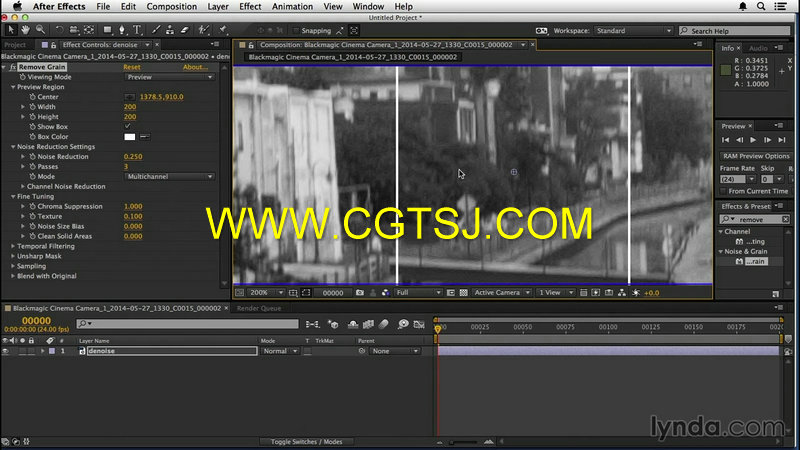Viewport: 800px width, 450px height.
Task: Click the Play button in Preview panel
Action: (753, 140)
